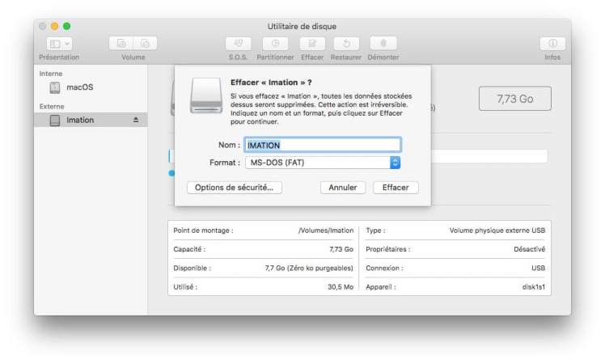This screenshot has width=605, height=364.
Task: Click the yellow minimize window button
Action: click(55, 26)
